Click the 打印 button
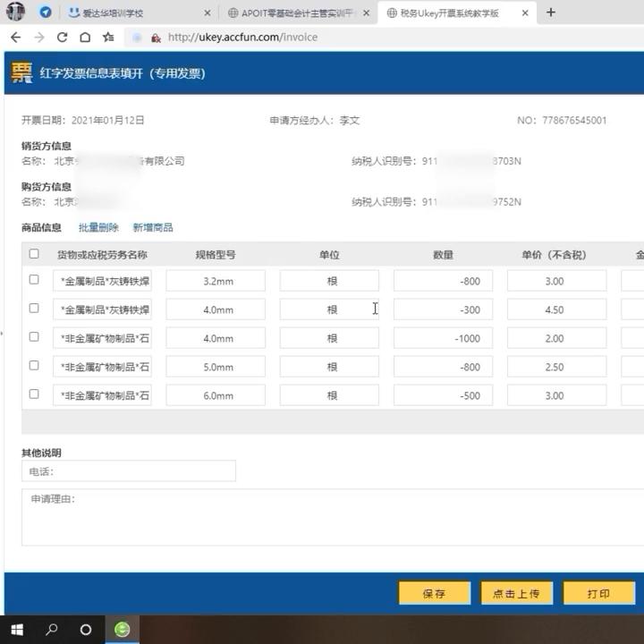This screenshot has height=644, width=644. coord(598,593)
